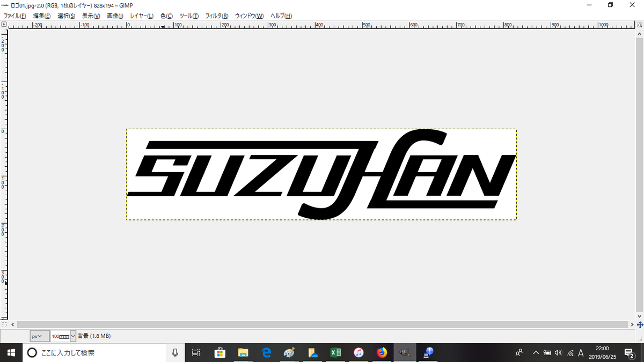Click the clock to open the calendar
Image resolution: width=644 pixels, height=362 pixels.
602,352
